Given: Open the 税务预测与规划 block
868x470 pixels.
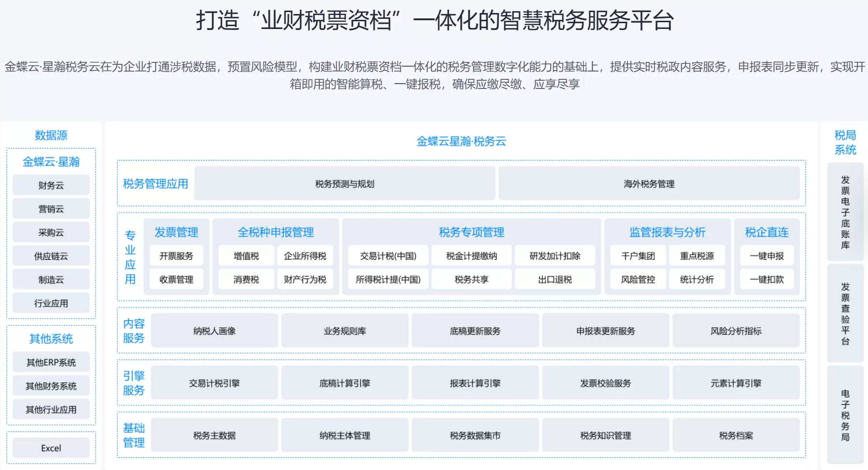Looking at the screenshot, I should click(345, 184).
